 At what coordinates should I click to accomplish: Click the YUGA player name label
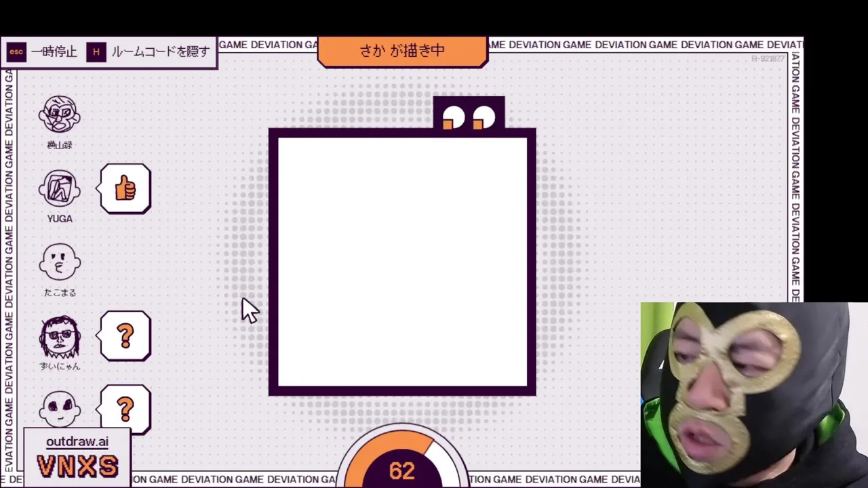tap(60, 218)
